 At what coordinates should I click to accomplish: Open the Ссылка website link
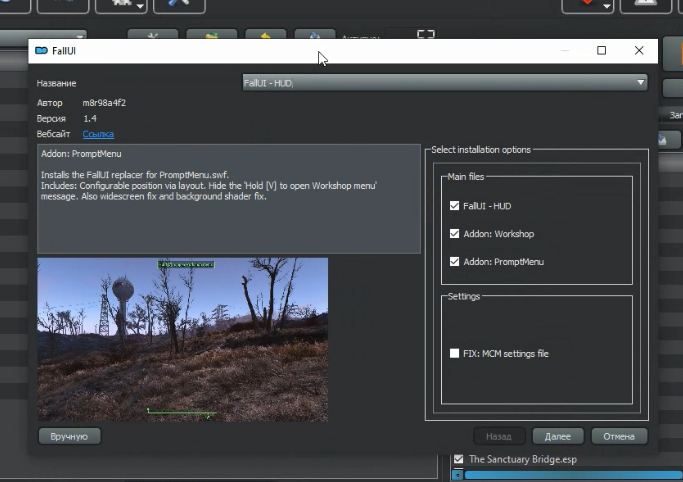(98, 134)
